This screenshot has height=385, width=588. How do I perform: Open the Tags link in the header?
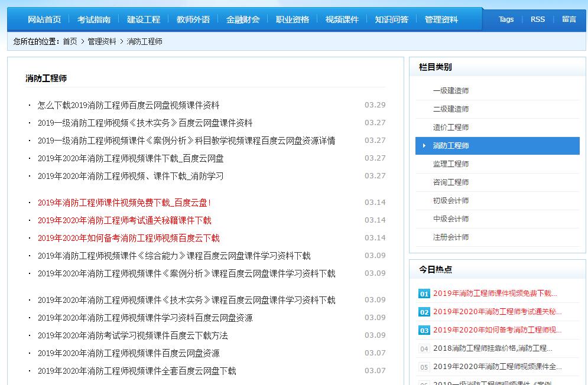[506, 19]
